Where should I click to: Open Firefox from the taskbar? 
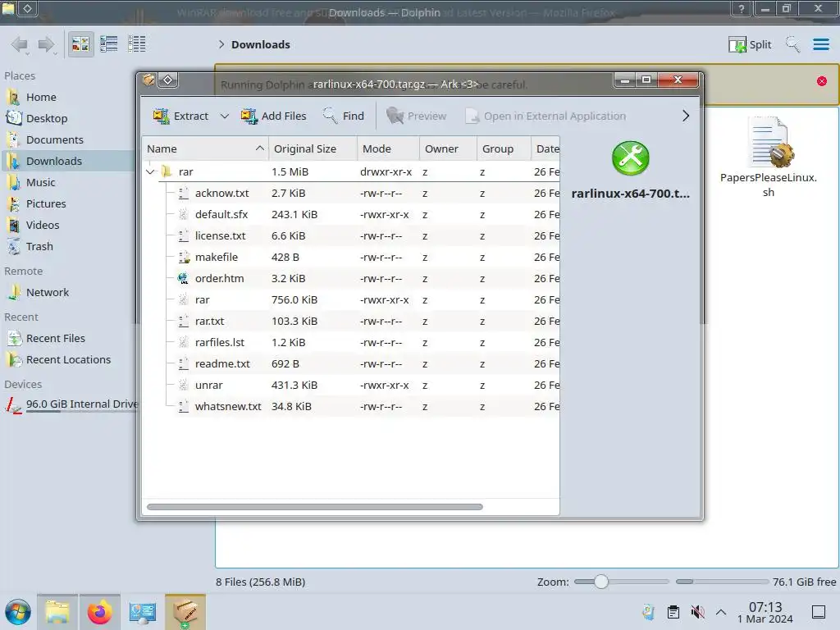tap(99, 612)
